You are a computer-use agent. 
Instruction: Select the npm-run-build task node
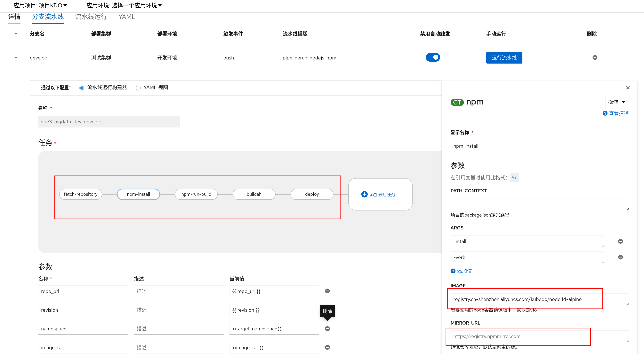(196, 194)
